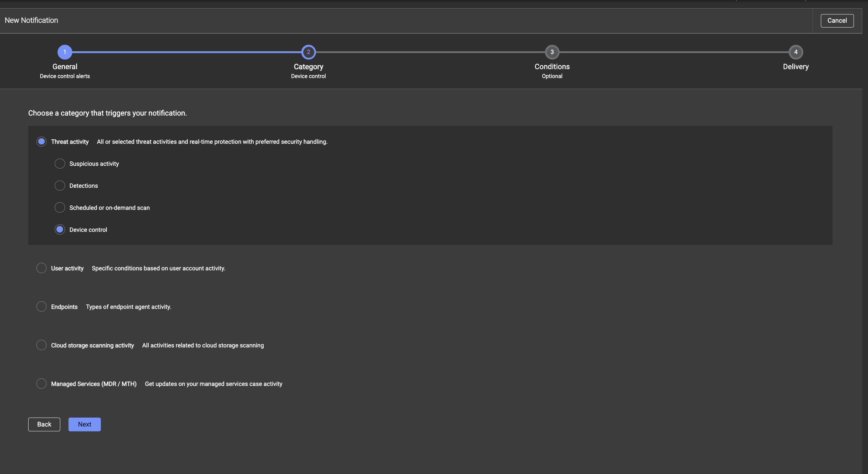Select Scheduled or on-demand scan option
Screen dimensions: 868x474
tap(60, 208)
